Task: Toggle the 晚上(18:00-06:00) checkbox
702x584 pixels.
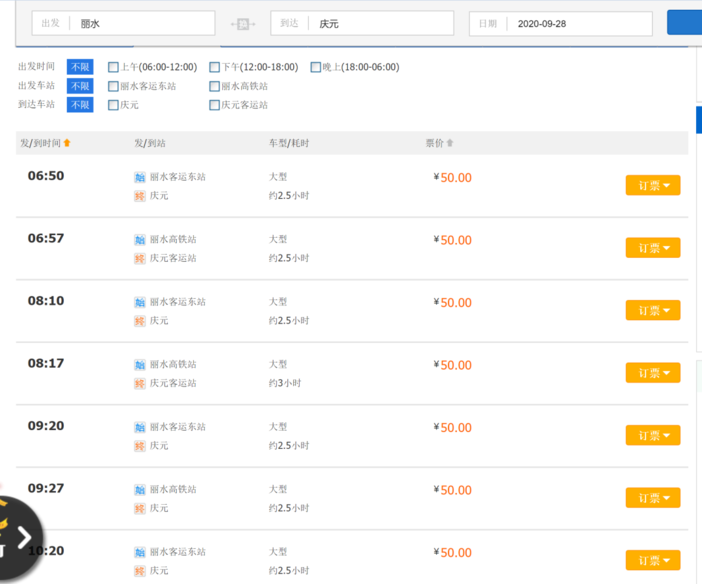Action: pyautogui.click(x=316, y=67)
